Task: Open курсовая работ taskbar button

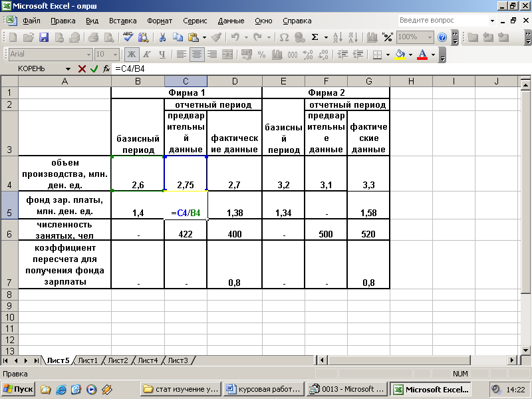Action: click(x=263, y=389)
